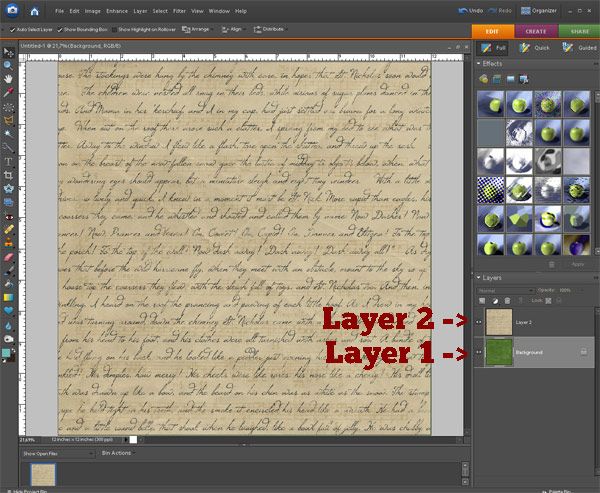Click the Home icon in title bar
The width and height of the screenshot is (600, 493).
coord(34,11)
